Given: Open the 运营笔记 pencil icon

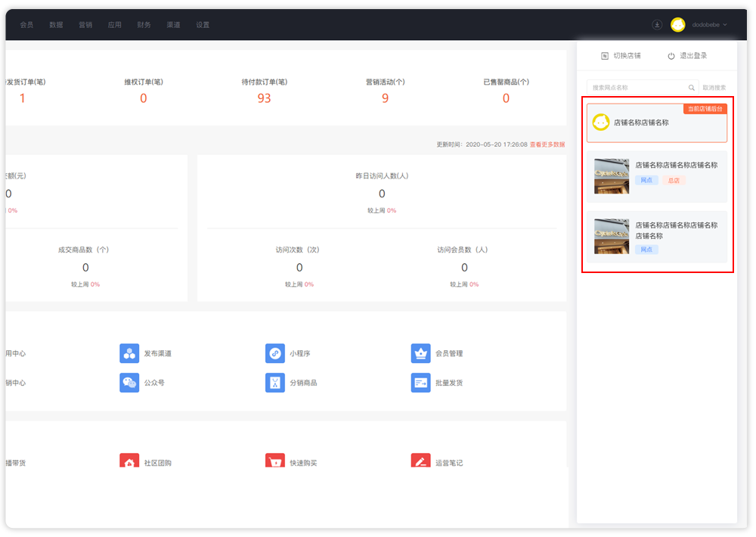Looking at the screenshot, I should pyautogui.click(x=420, y=462).
